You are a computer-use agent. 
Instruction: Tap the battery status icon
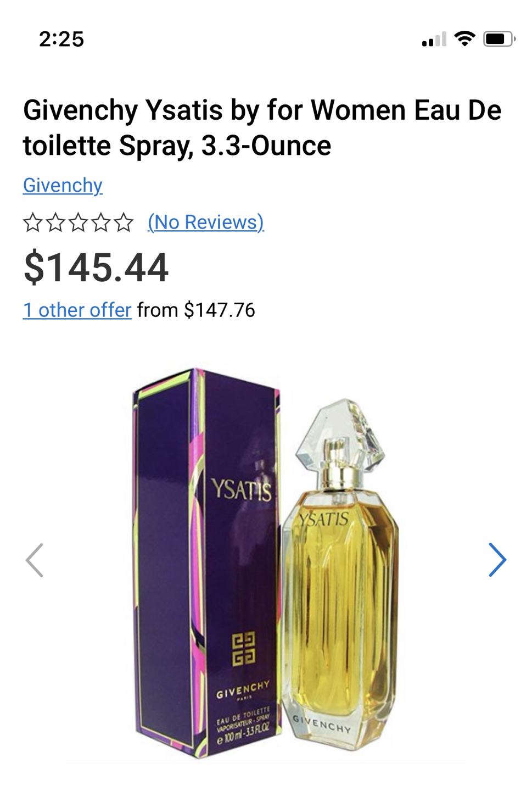[x=499, y=39]
